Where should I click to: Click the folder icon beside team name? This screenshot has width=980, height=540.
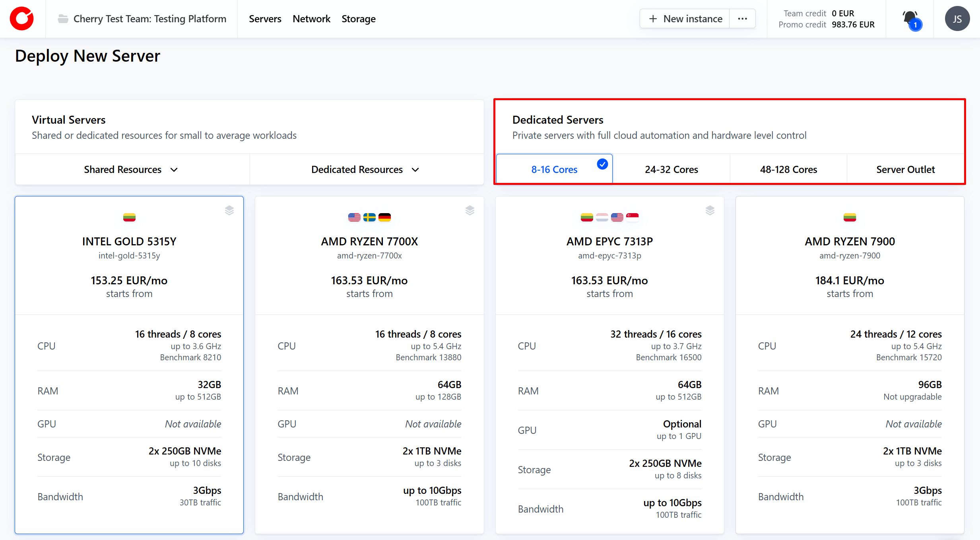click(x=63, y=19)
